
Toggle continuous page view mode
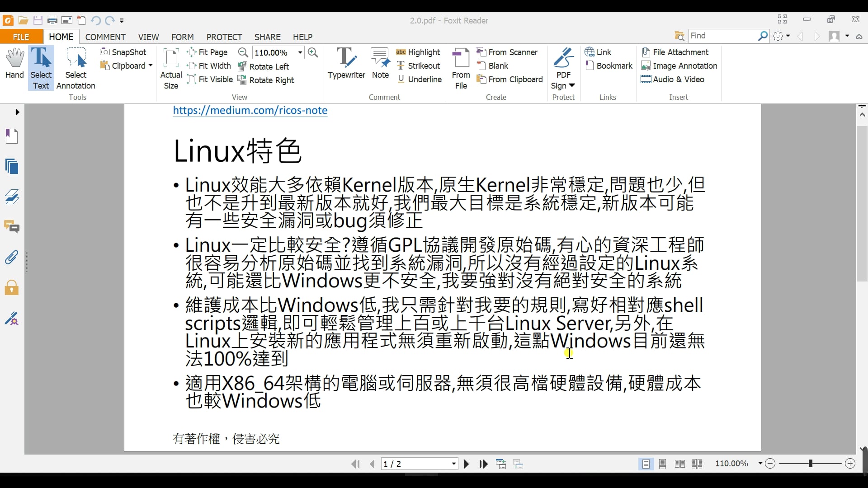[663, 464]
